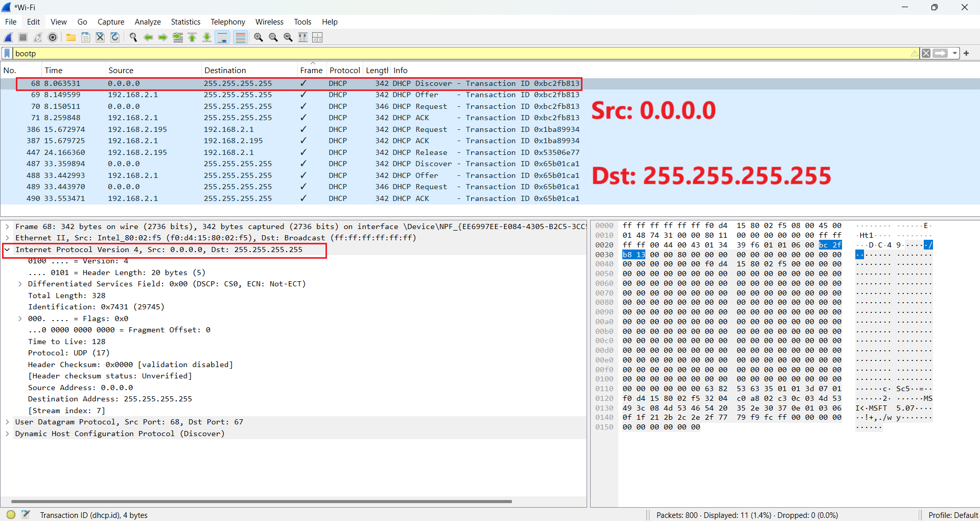Open capture file properties status icon

coord(26,514)
